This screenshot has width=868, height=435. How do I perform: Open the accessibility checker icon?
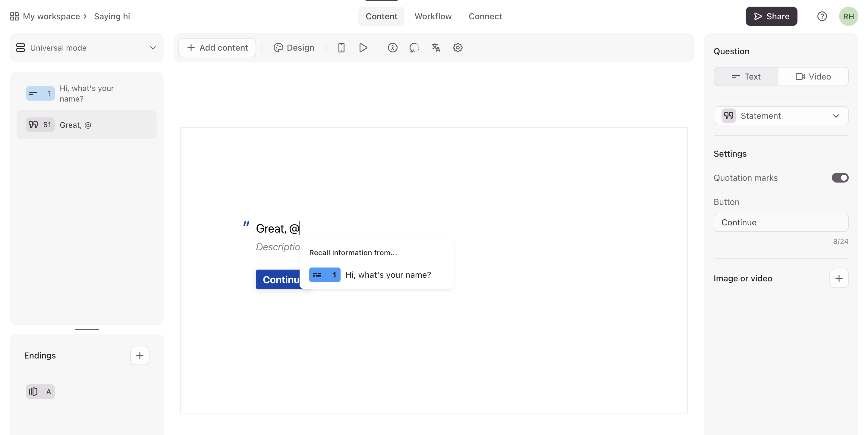(392, 48)
